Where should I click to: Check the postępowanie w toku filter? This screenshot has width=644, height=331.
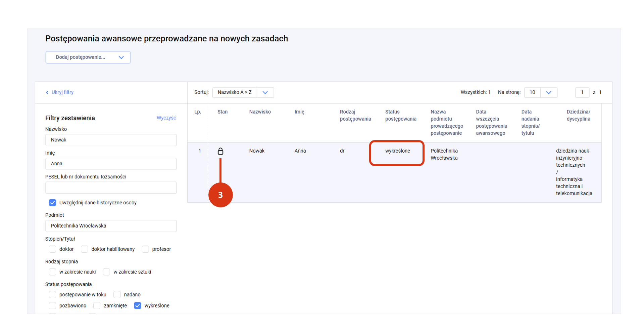[53, 295]
